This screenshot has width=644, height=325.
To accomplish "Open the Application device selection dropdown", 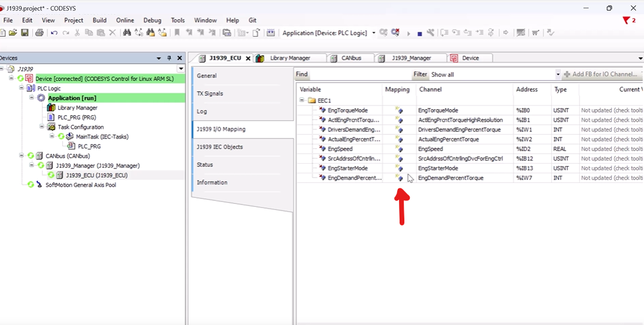I will coord(374,33).
